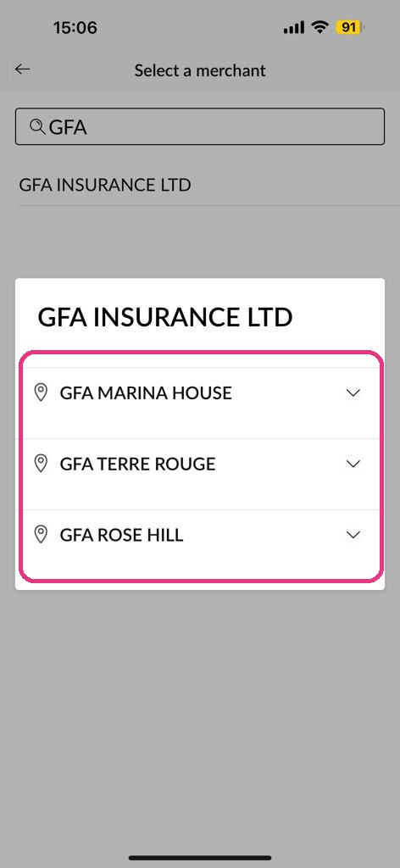This screenshot has height=868, width=400.
Task: Tap the GFA Terre Rouge location pin
Action: point(41,463)
